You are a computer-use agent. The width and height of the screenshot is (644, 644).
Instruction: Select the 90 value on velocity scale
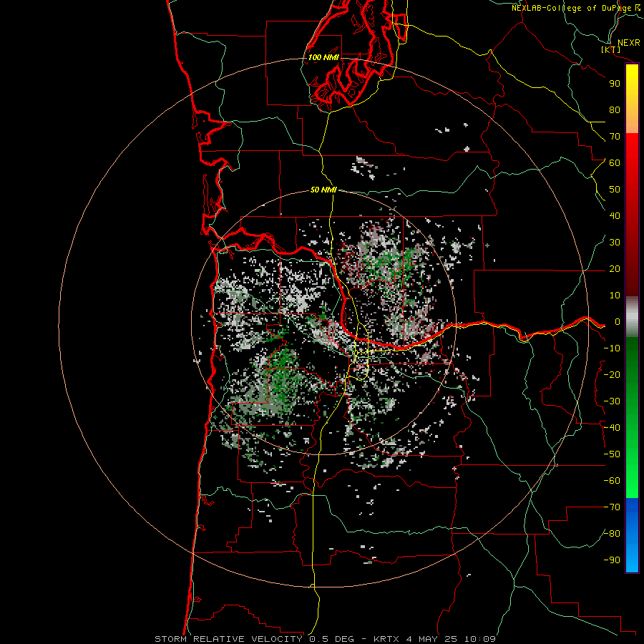click(615, 84)
